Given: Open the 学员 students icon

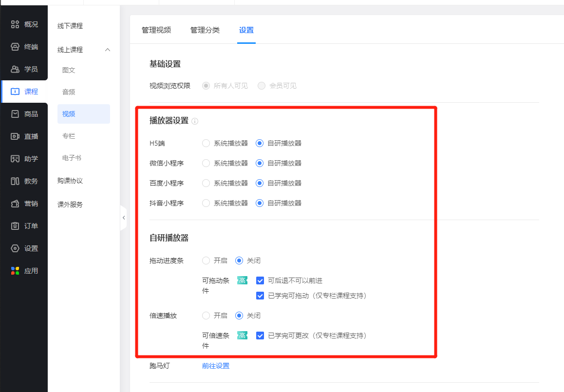Looking at the screenshot, I should (x=15, y=69).
